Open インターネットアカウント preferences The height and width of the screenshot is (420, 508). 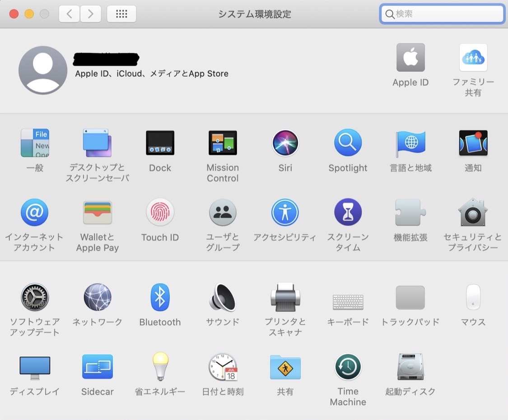pyautogui.click(x=35, y=213)
